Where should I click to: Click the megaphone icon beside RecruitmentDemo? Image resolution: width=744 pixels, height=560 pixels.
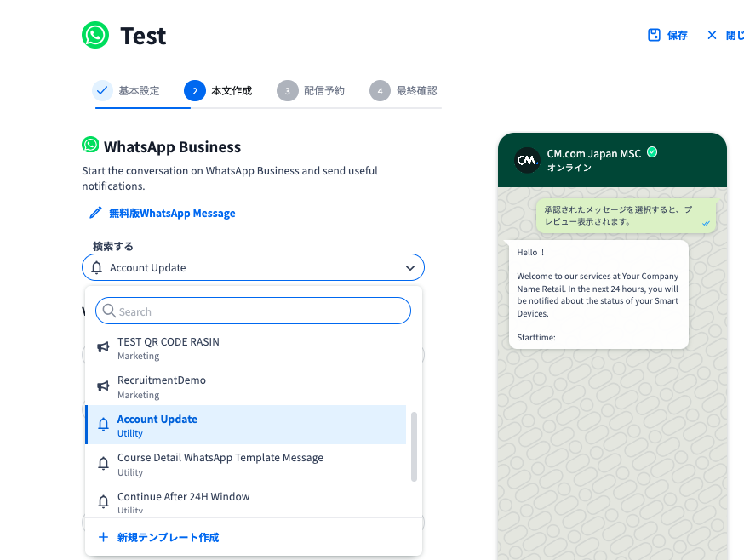tap(103, 386)
